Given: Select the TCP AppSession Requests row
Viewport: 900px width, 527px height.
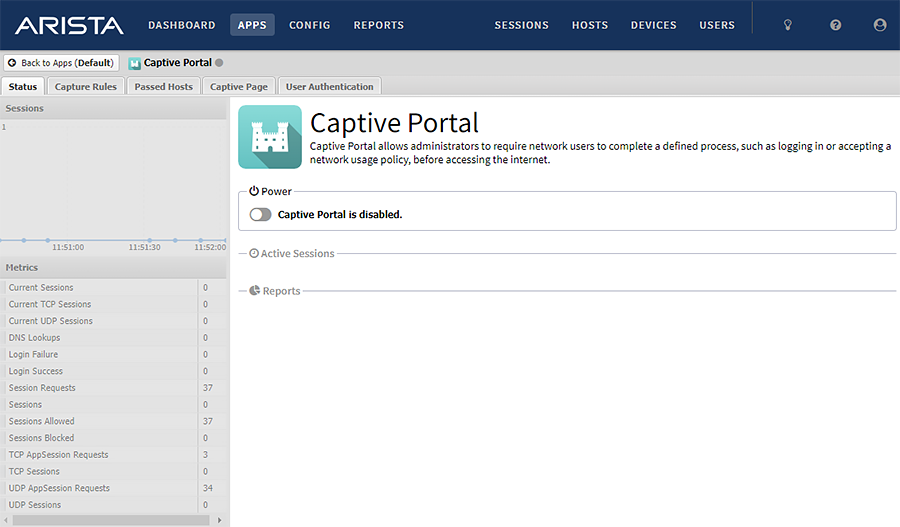Looking at the screenshot, I should click(x=113, y=454).
